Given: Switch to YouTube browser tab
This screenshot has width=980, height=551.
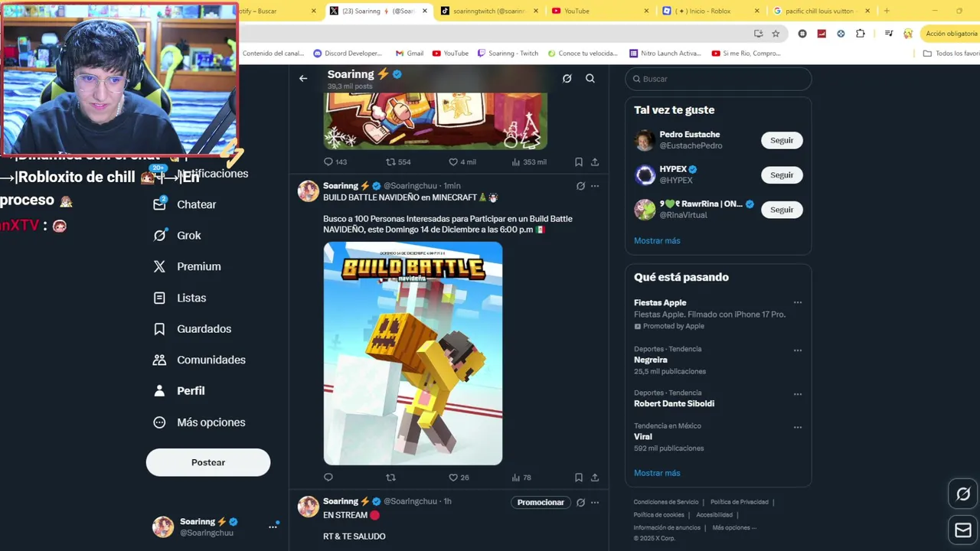Looking at the screenshot, I should (599, 11).
